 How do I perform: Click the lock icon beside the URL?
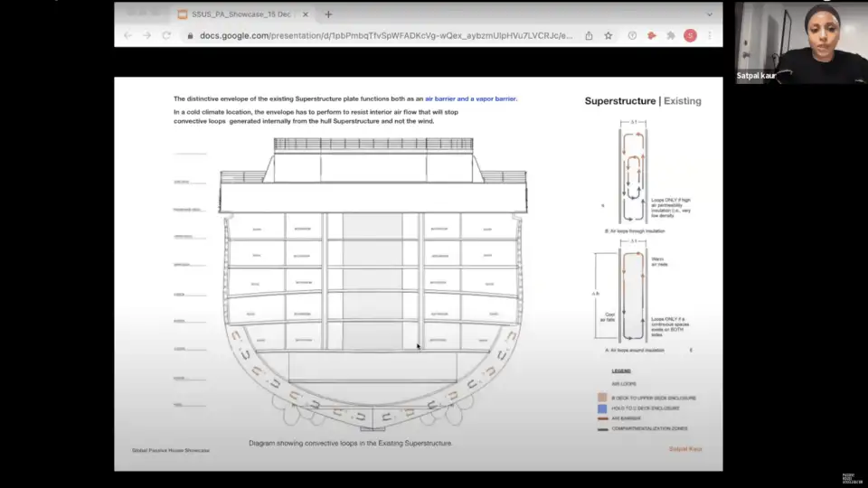coord(190,35)
